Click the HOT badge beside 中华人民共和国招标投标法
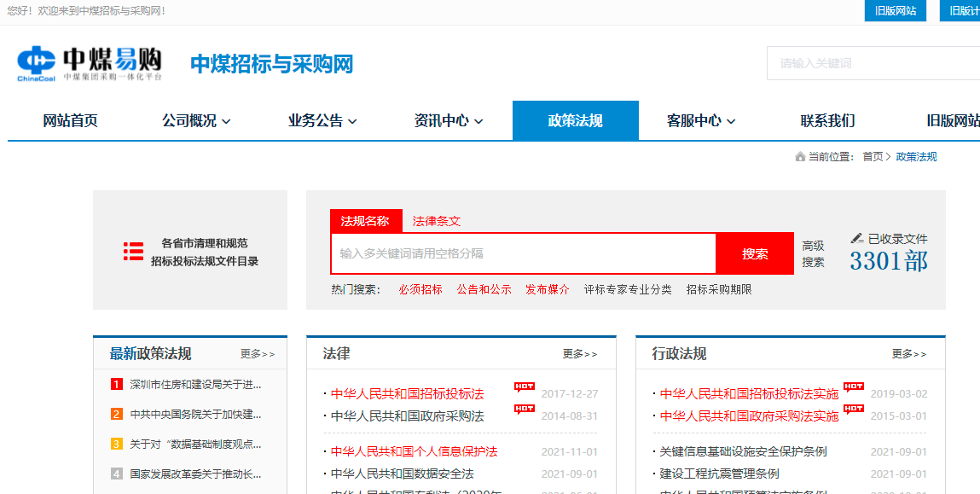This screenshot has height=494, width=980. click(x=525, y=387)
